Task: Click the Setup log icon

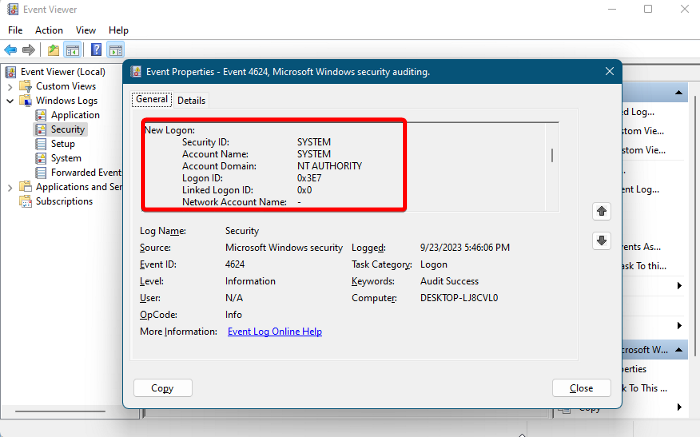Action: tap(41, 144)
